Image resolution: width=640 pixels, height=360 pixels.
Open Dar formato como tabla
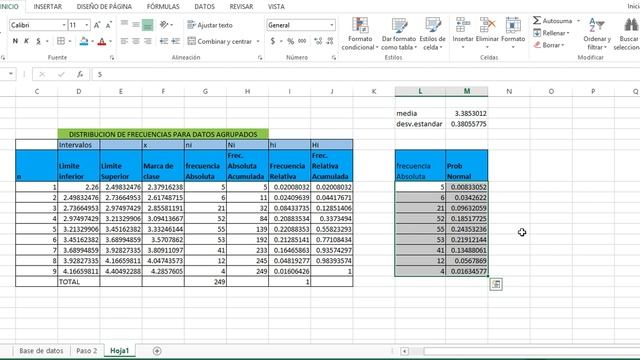pyautogui.click(x=399, y=34)
